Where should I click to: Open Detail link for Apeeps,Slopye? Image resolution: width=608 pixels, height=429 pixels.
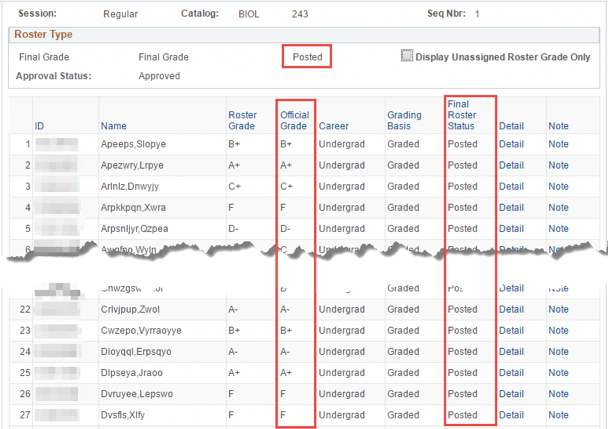point(511,144)
